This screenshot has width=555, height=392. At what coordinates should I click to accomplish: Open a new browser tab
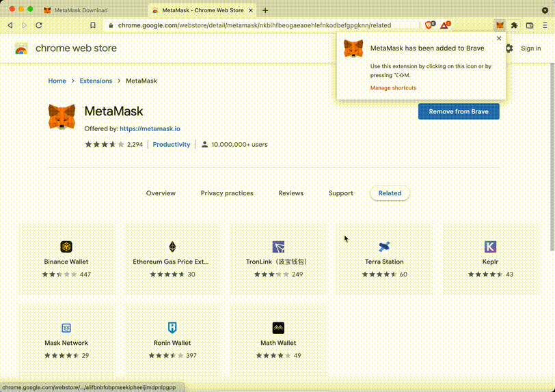coord(265,10)
